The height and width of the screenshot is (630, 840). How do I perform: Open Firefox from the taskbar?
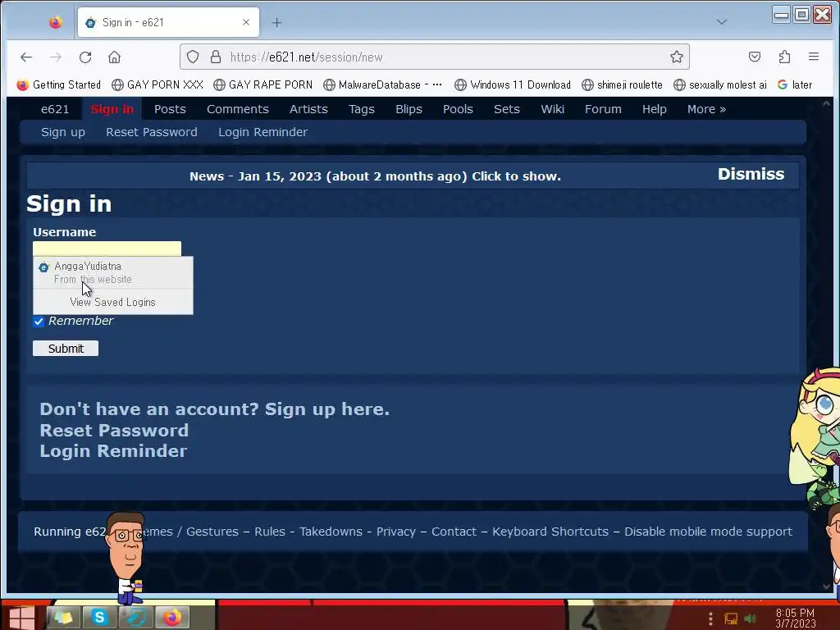[172, 618]
